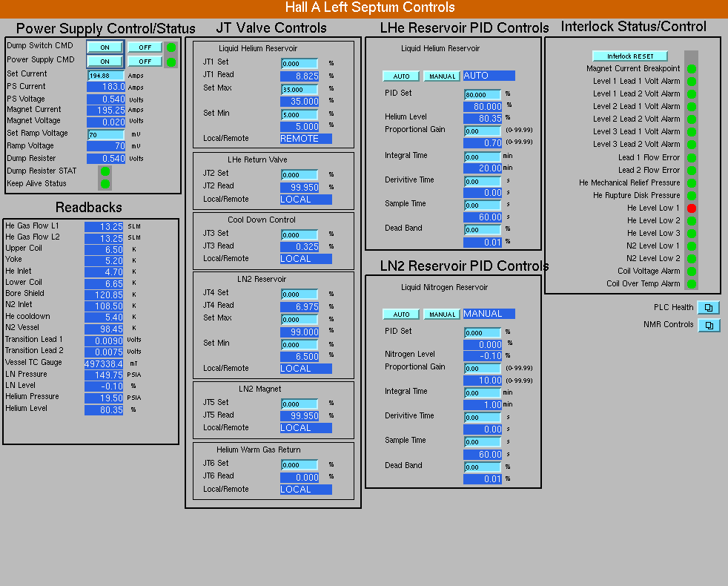Open the NMR Controls related display icon
Viewport: 728px width, 586px height.
[709, 325]
